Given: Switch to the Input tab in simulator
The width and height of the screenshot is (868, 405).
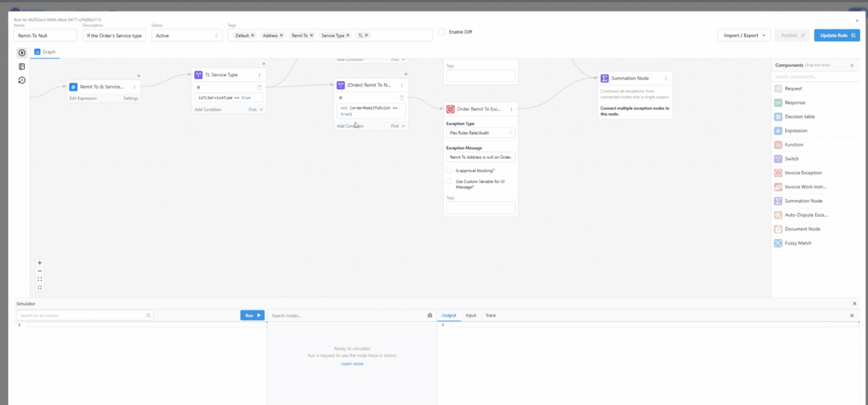Looking at the screenshot, I should click(471, 315).
